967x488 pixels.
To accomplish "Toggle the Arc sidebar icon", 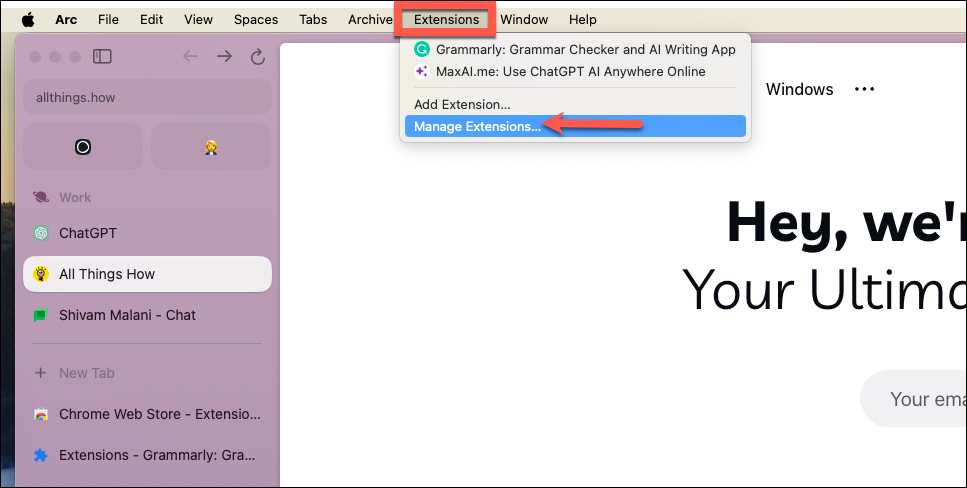I will [102, 57].
